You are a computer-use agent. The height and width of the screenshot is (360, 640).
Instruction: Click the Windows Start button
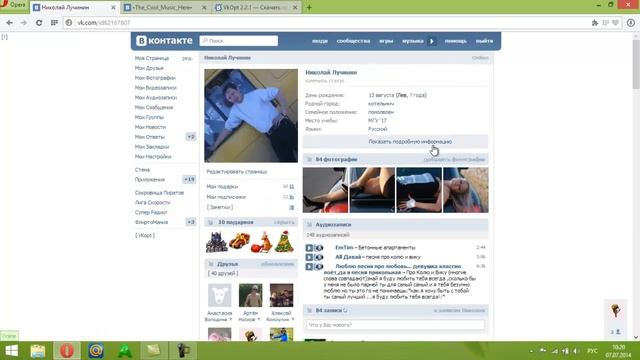(x=11, y=351)
